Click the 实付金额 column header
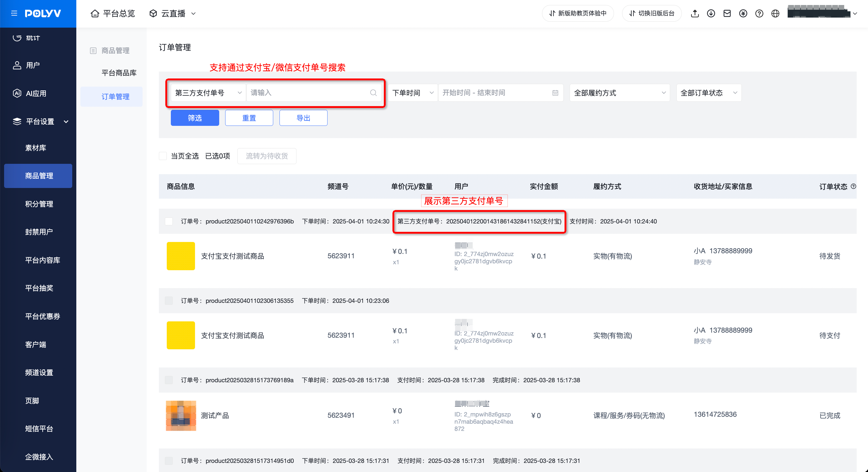 544,186
